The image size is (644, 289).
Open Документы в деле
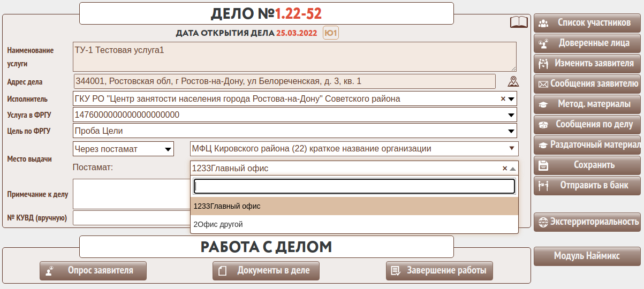coord(266,271)
